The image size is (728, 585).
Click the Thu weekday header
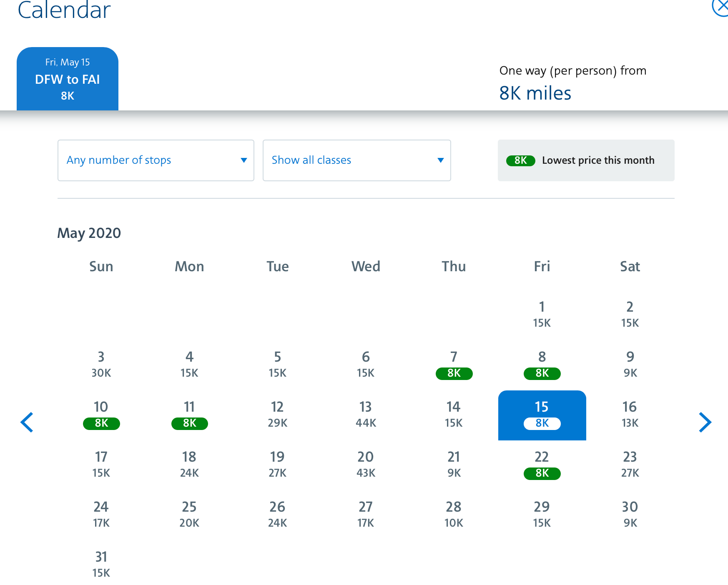[x=454, y=266]
